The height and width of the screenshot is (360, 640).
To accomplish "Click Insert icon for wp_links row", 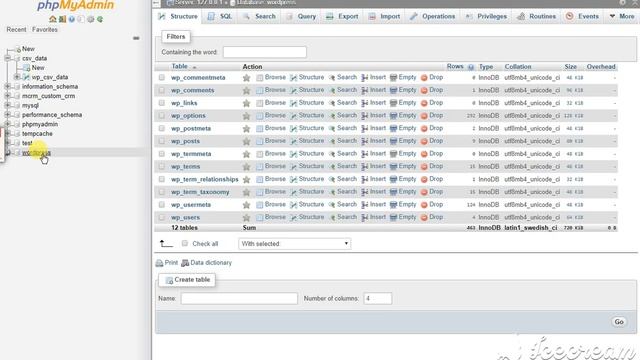I will [x=364, y=103].
